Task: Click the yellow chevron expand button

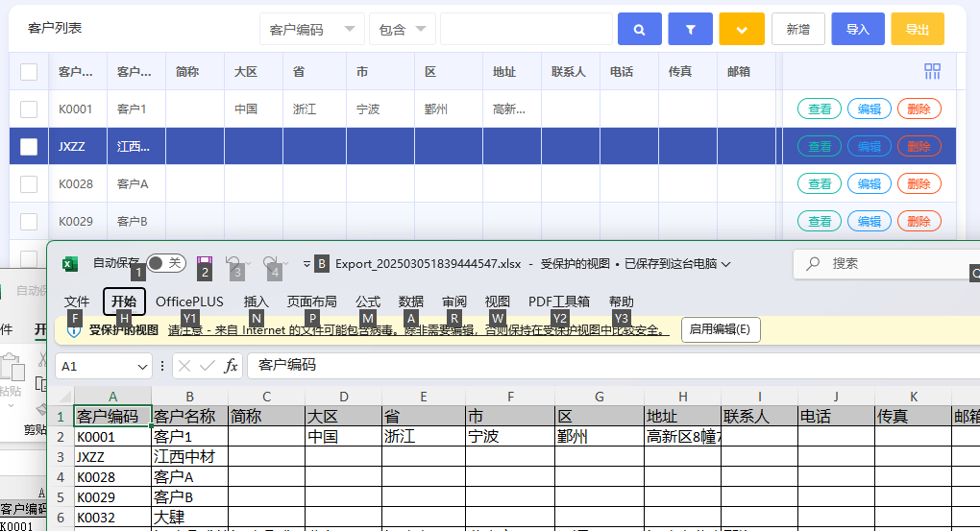Action: (x=742, y=30)
